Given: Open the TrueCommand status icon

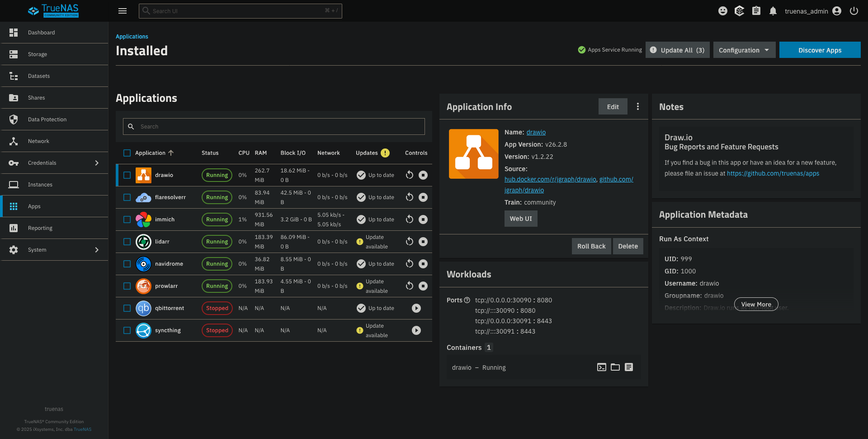Looking at the screenshot, I should tap(740, 11).
